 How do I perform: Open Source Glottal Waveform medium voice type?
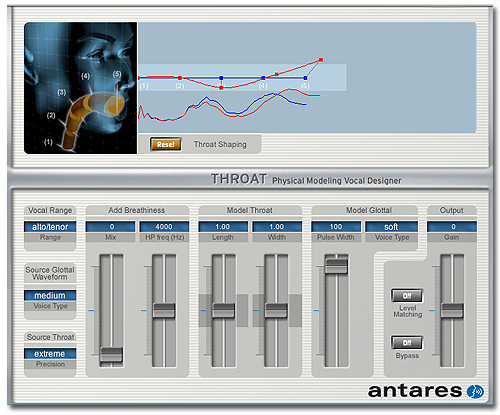pos(50,295)
